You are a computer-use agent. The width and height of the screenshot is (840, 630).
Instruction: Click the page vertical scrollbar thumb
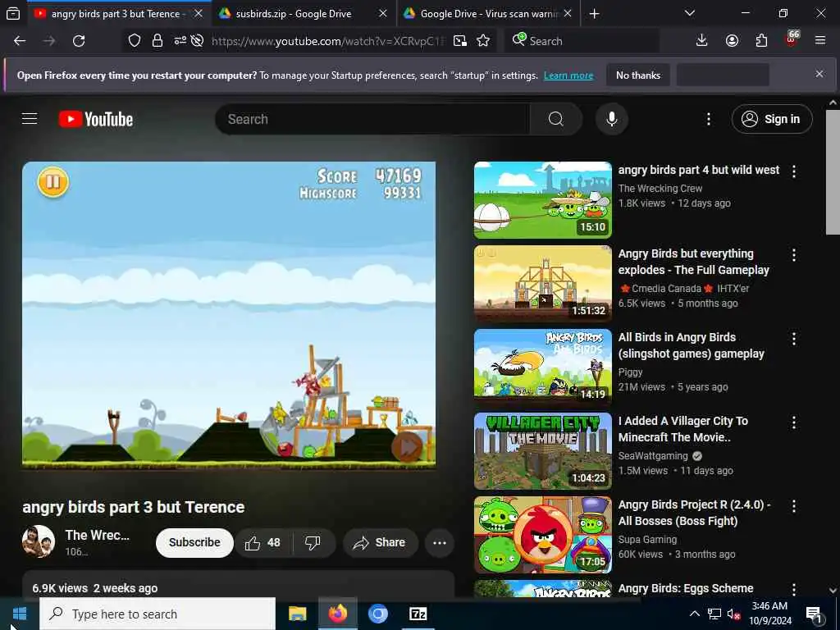[x=833, y=171]
